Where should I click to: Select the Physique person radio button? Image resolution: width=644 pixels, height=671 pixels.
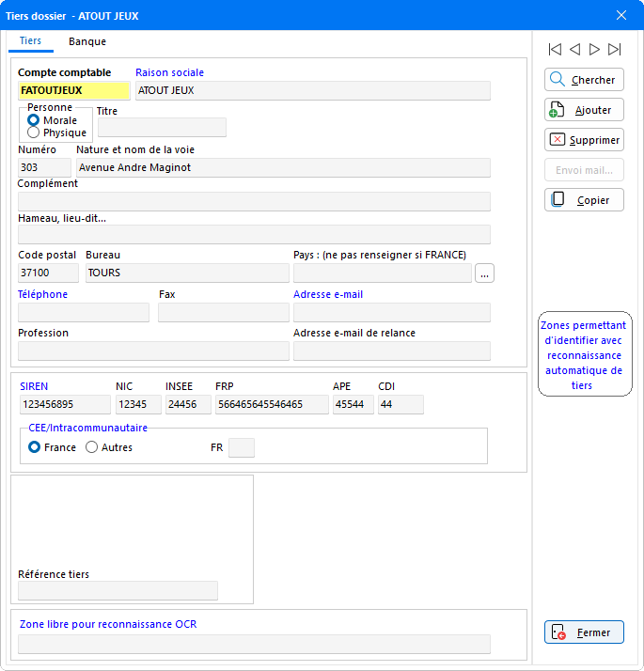[34, 133]
